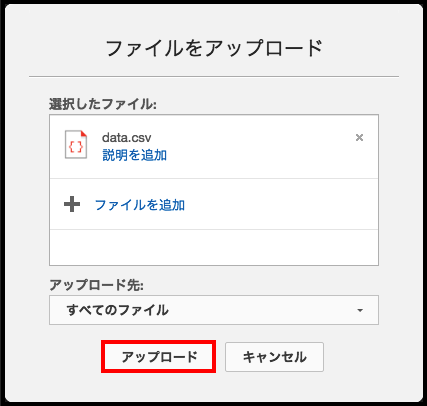The width and height of the screenshot is (427, 406).
Task: Click the ファイルを追加 link
Action: click(140, 205)
